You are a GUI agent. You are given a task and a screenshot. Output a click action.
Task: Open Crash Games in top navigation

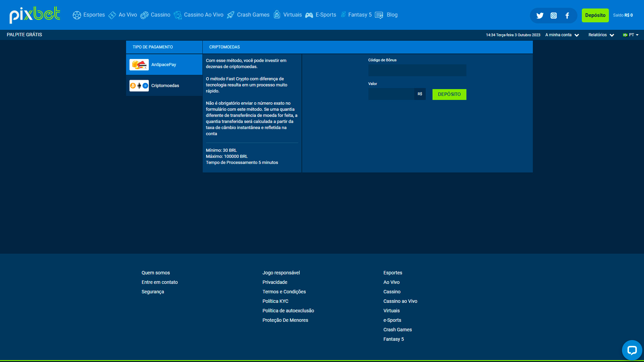(253, 15)
